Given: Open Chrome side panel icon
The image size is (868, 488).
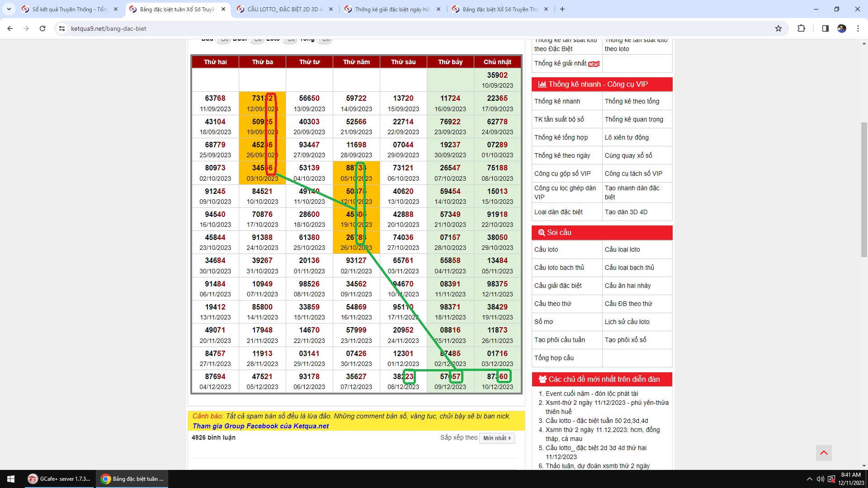Looking at the screenshot, I should point(825,28).
